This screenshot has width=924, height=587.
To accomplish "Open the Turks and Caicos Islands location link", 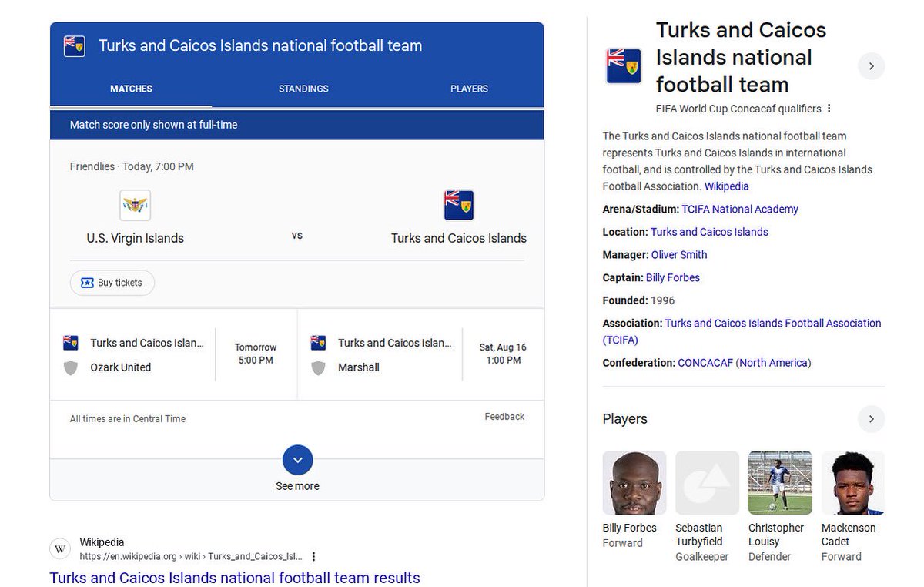I will [x=709, y=232].
